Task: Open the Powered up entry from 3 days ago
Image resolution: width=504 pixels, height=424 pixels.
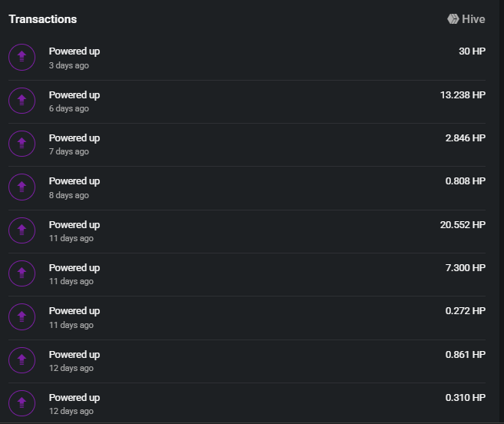Action: [x=247, y=58]
